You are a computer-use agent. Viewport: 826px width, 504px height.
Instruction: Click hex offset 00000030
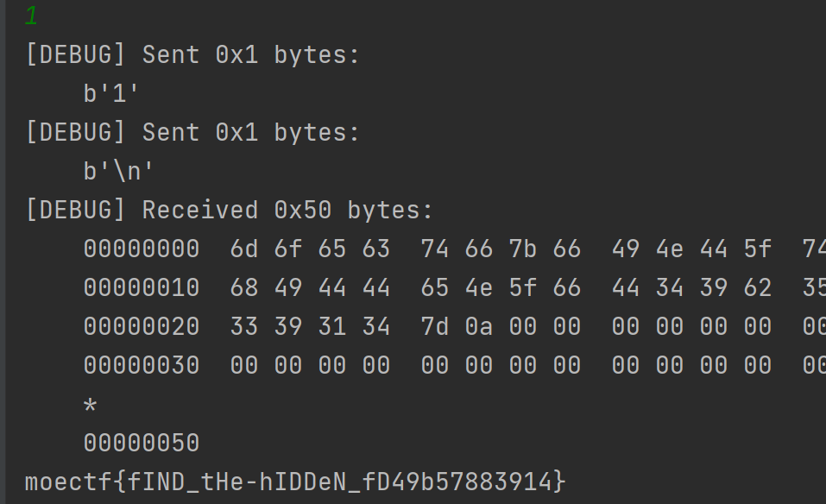tap(142, 365)
